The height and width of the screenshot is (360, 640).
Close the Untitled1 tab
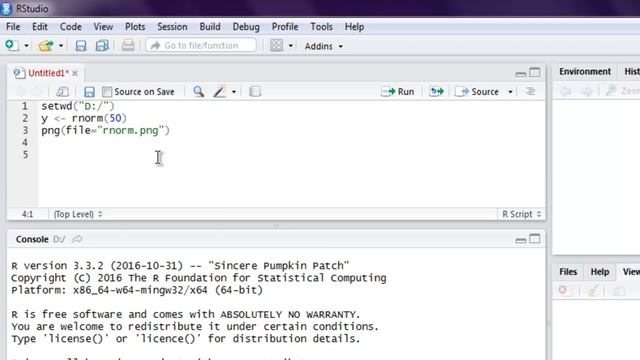[75, 73]
